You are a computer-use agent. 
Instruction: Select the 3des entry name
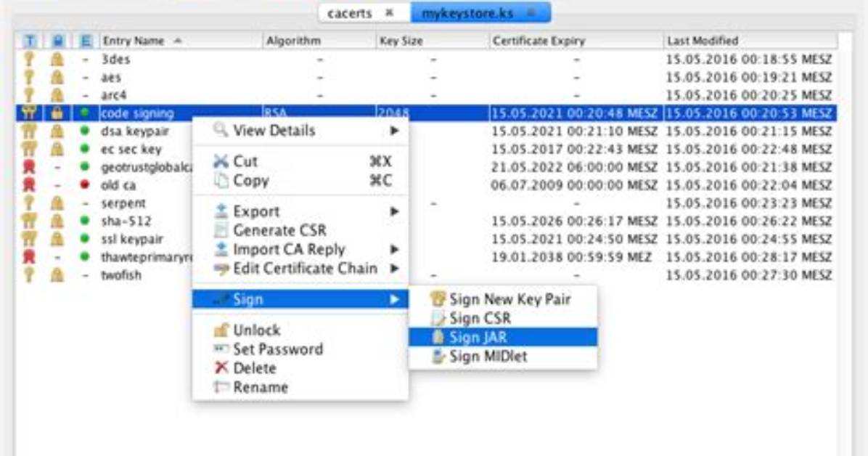(x=115, y=59)
